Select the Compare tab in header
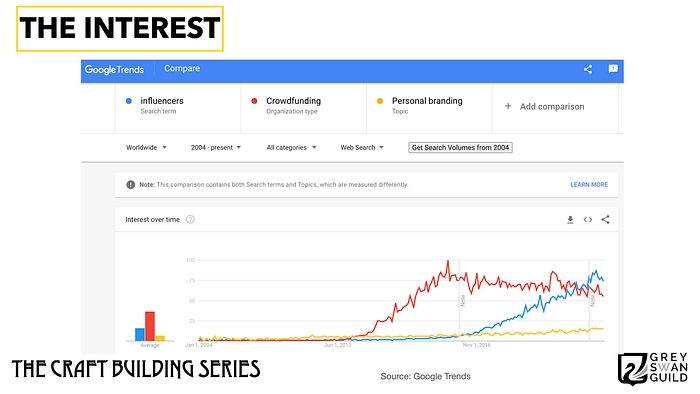This screenshot has width=700, height=394. [182, 69]
